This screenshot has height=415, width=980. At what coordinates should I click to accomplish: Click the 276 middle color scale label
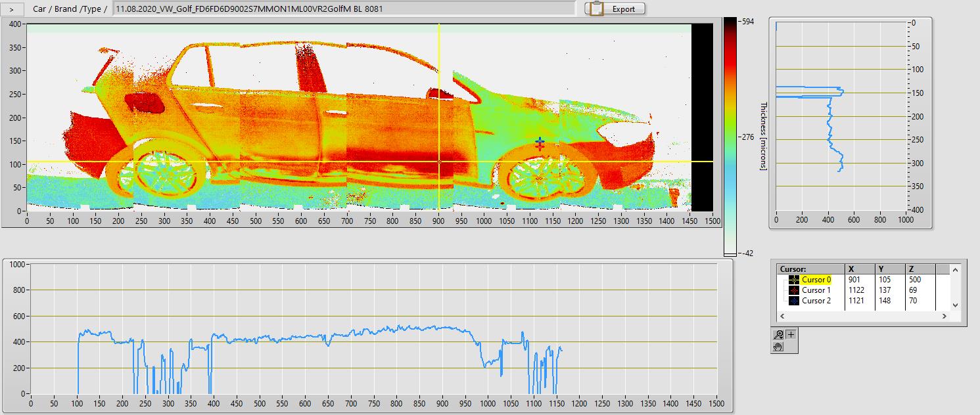pos(747,137)
